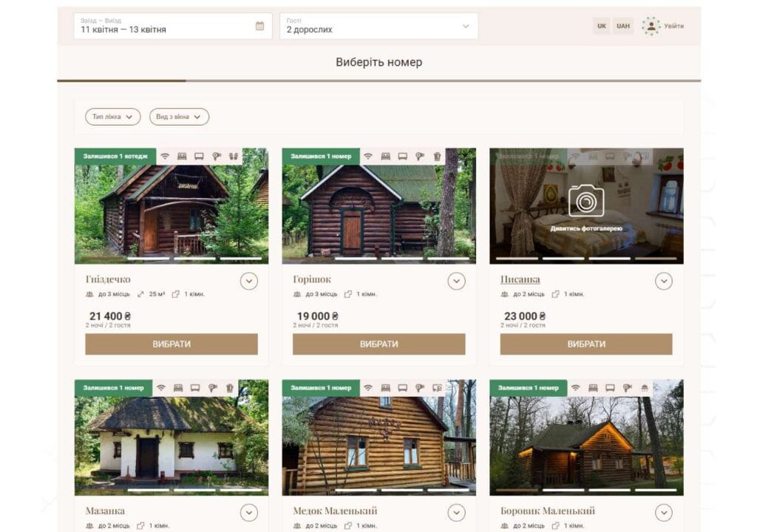This screenshot has width=757, height=532.
Task: Expand details chevron for Горішок
Action: pyautogui.click(x=456, y=281)
